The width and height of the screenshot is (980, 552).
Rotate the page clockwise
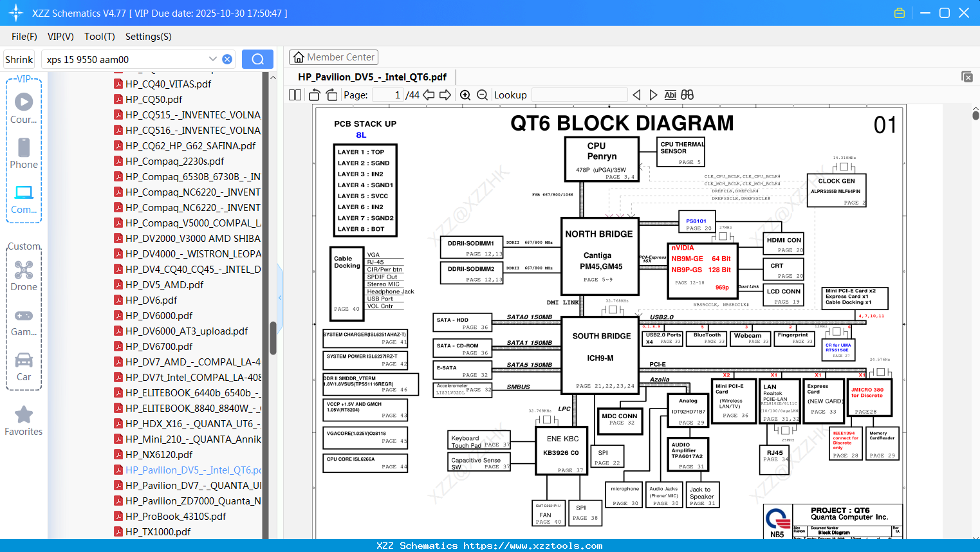331,95
